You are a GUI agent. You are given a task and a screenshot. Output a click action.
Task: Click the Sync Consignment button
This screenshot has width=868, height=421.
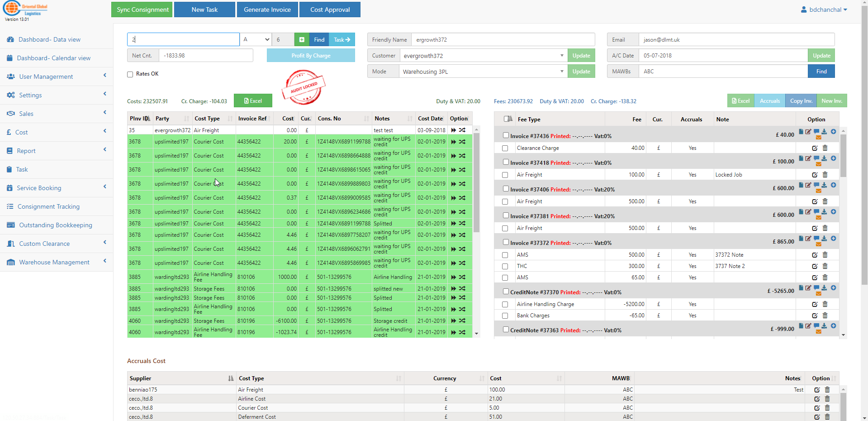[x=142, y=10]
